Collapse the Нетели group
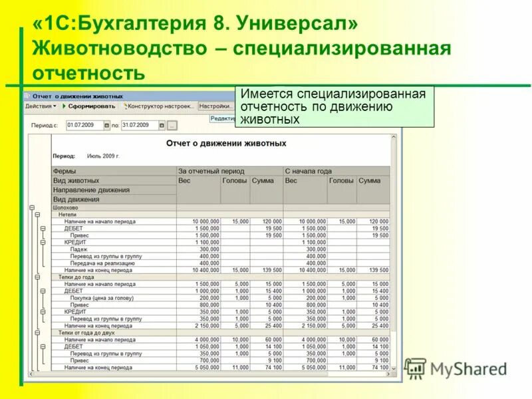This screenshot has width=532, height=399. coord(36,215)
